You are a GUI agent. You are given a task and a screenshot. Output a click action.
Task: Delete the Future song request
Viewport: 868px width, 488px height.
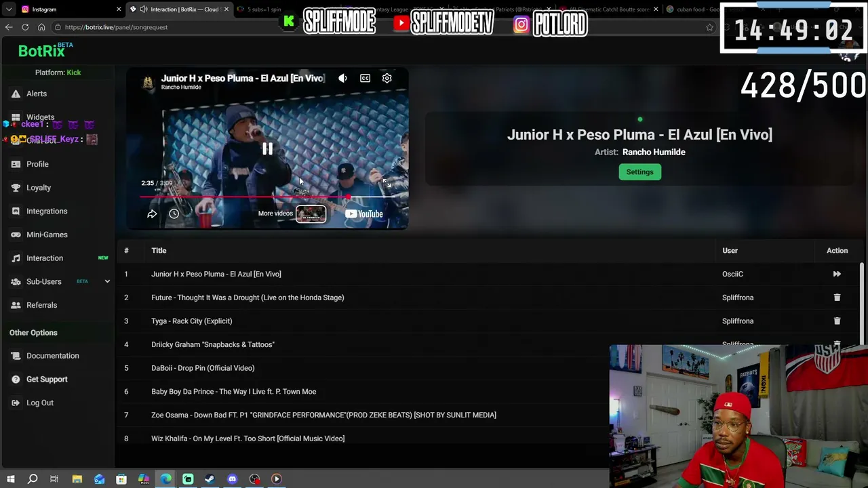[x=837, y=298]
